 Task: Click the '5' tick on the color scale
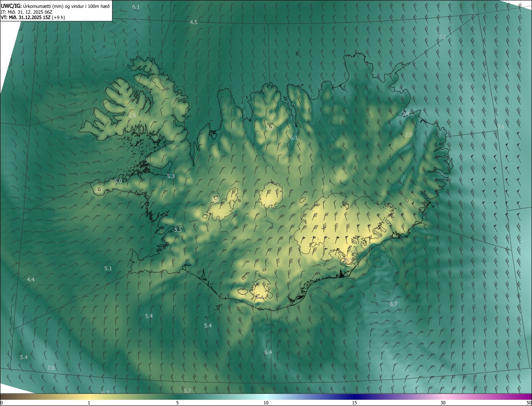(x=177, y=403)
